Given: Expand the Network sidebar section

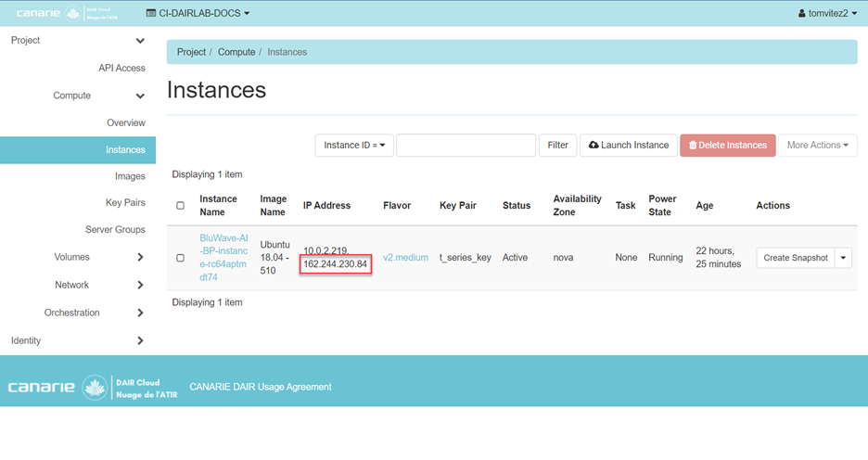Looking at the screenshot, I should pyautogui.click(x=140, y=285).
